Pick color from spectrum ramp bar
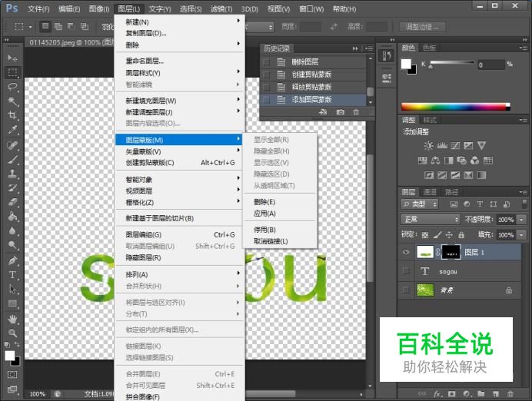This screenshot has width=532, height=401. (x=455, y=107)
